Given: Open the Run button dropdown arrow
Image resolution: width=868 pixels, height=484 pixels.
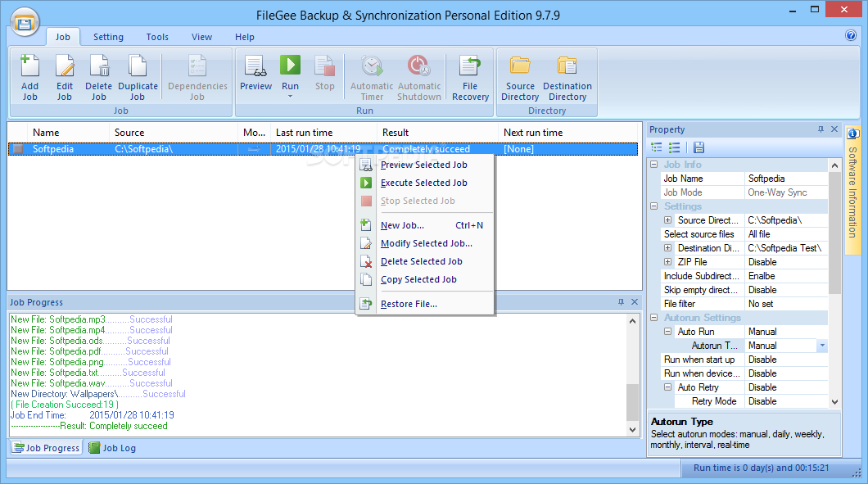Looking at the screenshot, I should [x=290, y=97].
